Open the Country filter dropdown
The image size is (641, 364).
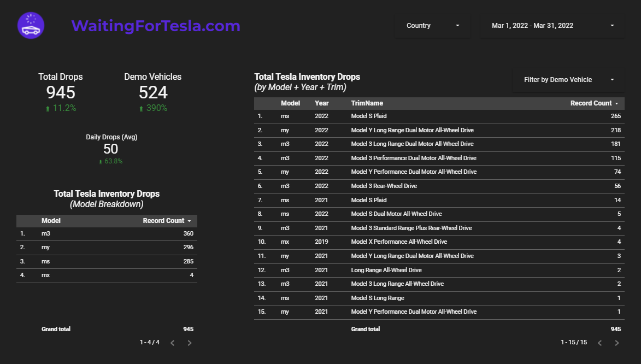click(432, 25)
